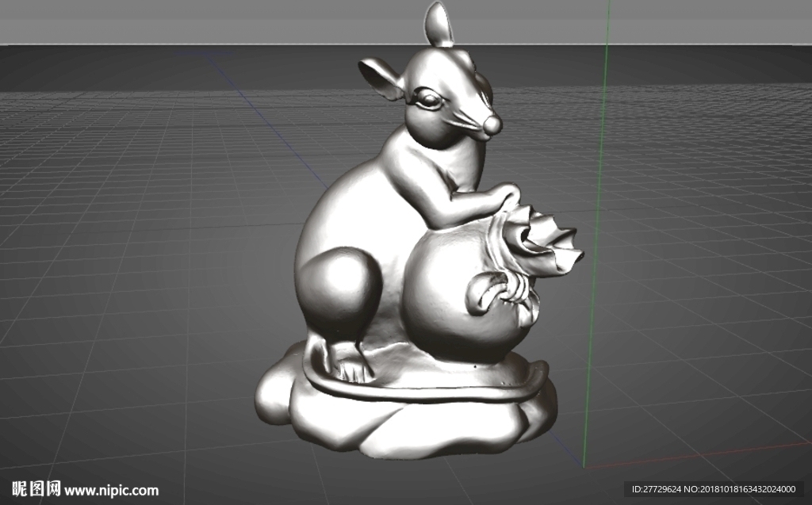Select the mouse's side-facing left ear
This screenshot has width=812, height=505.
381,79
